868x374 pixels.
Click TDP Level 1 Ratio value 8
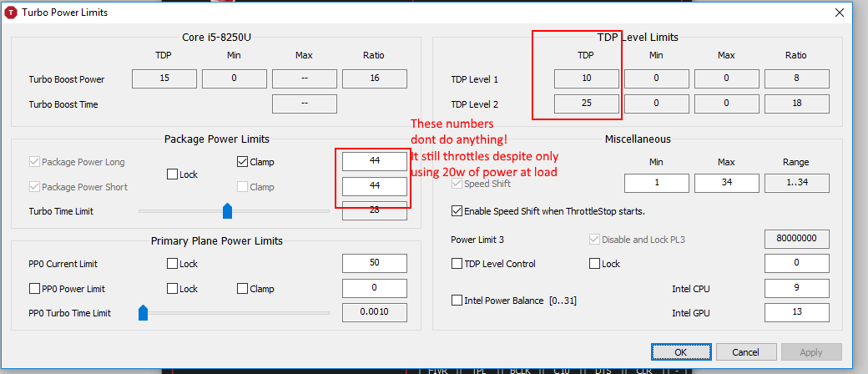pos(797,79)
